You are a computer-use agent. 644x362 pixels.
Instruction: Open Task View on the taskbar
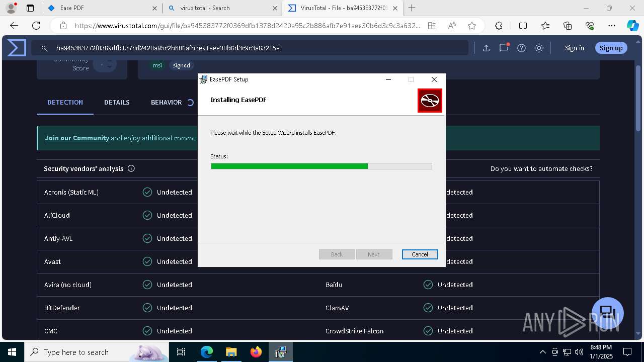click(x=182, y=352)
